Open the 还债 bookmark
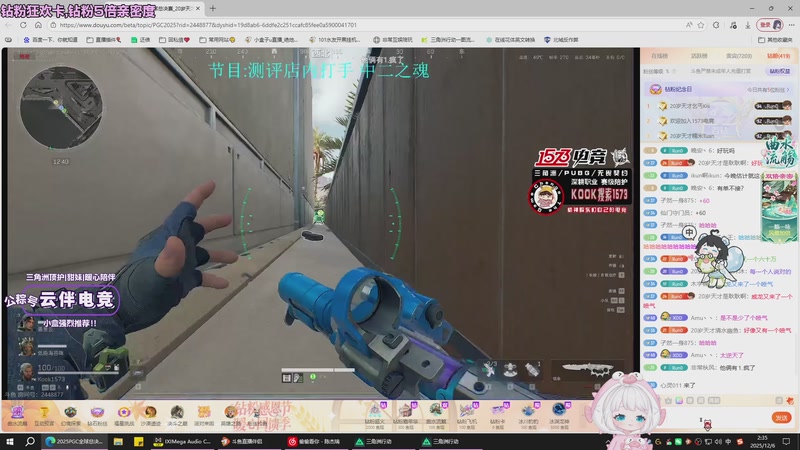Screen dimensions: 800x450 [141, 40]
